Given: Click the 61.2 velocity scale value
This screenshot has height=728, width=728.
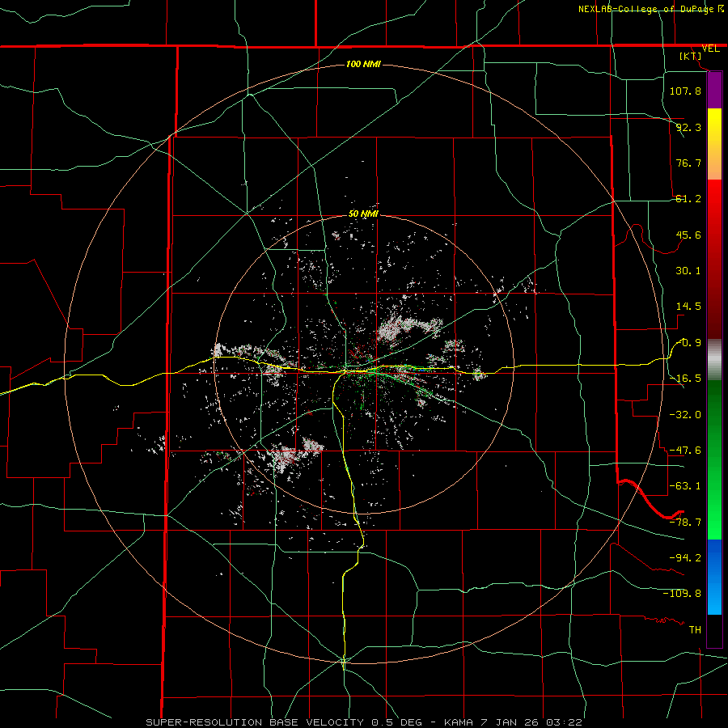Looking at the screenshot, I should 688,199.
